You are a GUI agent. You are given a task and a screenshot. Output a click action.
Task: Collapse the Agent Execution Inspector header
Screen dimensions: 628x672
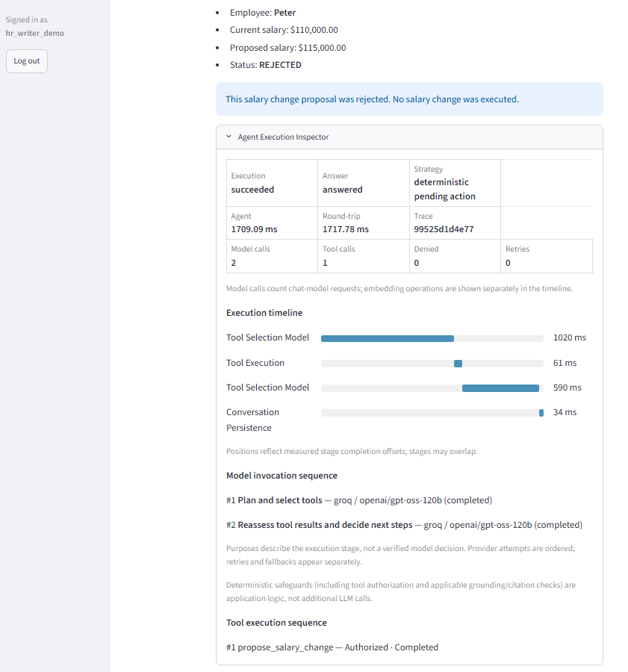pos(409,137)
